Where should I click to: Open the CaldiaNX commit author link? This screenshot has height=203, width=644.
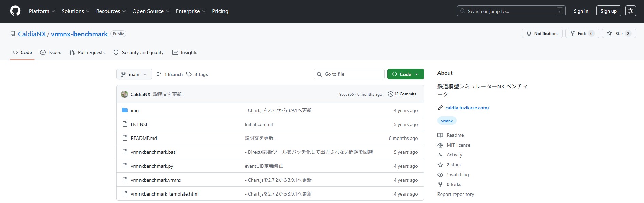(140, 94)
